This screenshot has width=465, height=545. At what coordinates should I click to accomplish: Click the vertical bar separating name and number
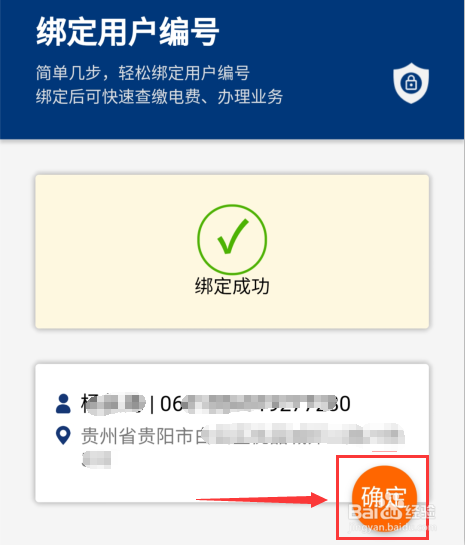coord(152,404)
